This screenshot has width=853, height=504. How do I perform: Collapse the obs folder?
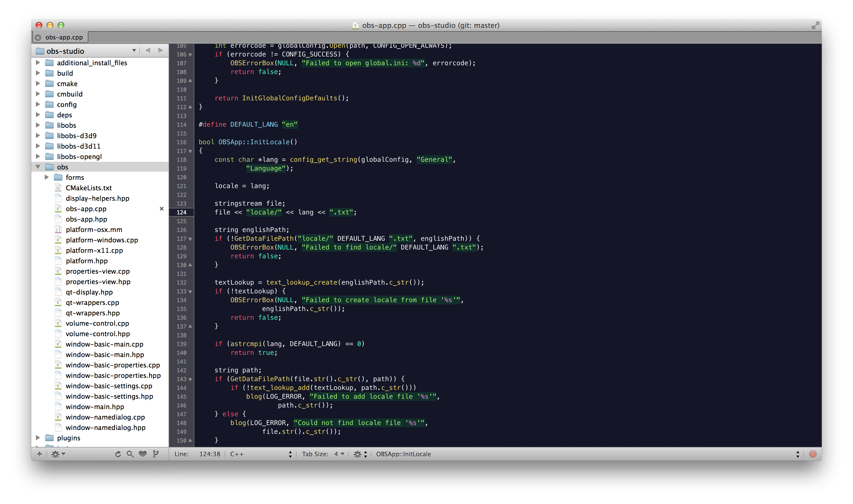tap(38, 167)
